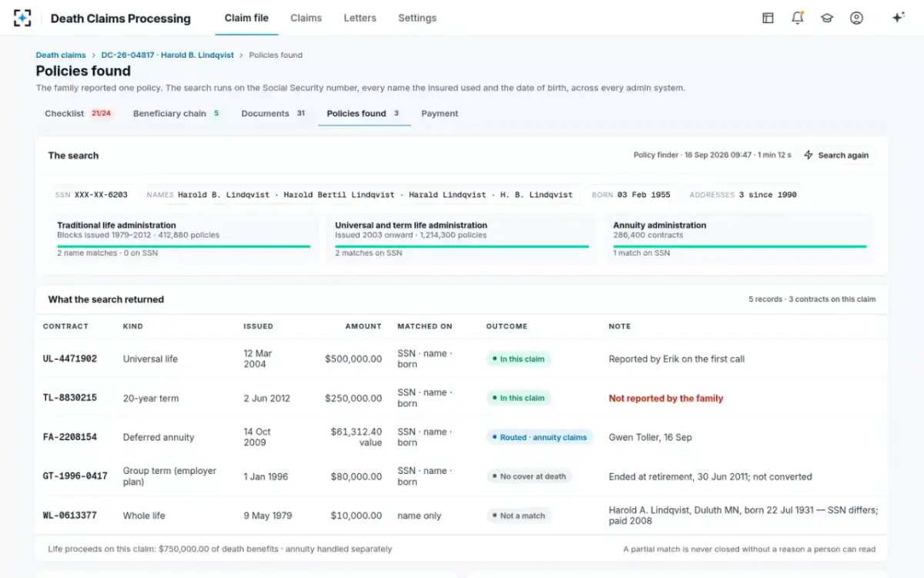Viewport: 924px width, 578px height.
Task: Open contract WL-0613377
Action: (70, 516)
